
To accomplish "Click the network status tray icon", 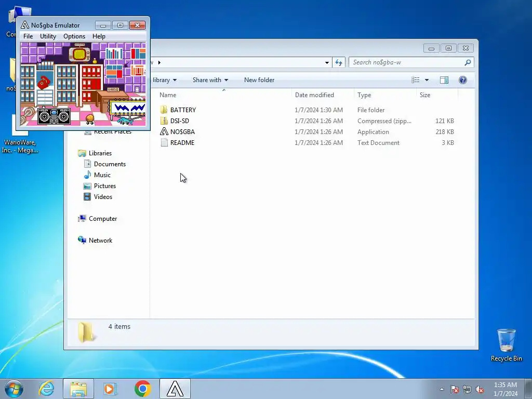I will point(467,389).
